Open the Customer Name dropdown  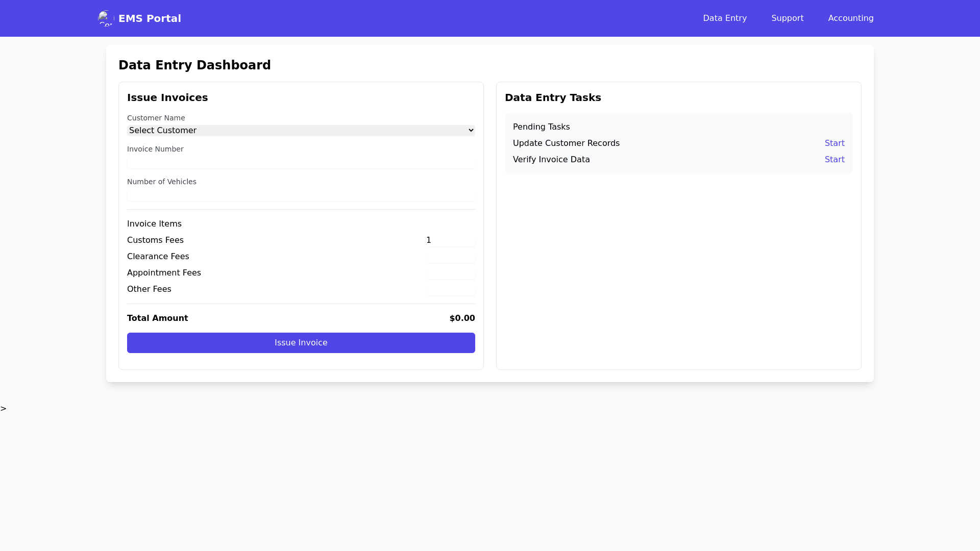(301, 131)
